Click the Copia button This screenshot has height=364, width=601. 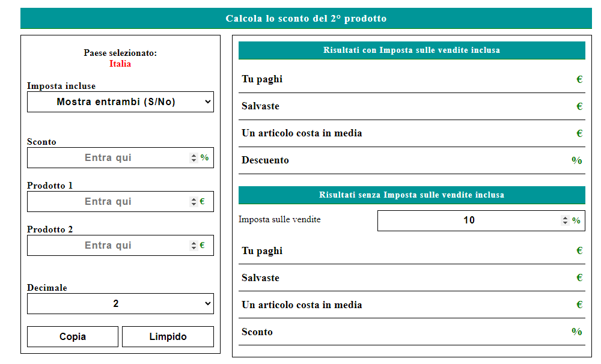72,336
